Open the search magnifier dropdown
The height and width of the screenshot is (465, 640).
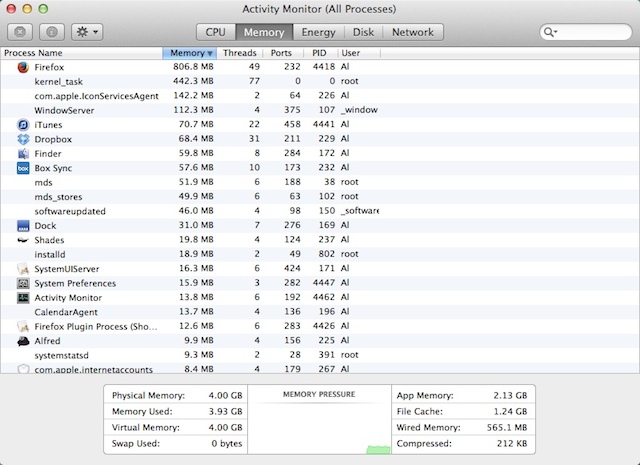point(551,32)
